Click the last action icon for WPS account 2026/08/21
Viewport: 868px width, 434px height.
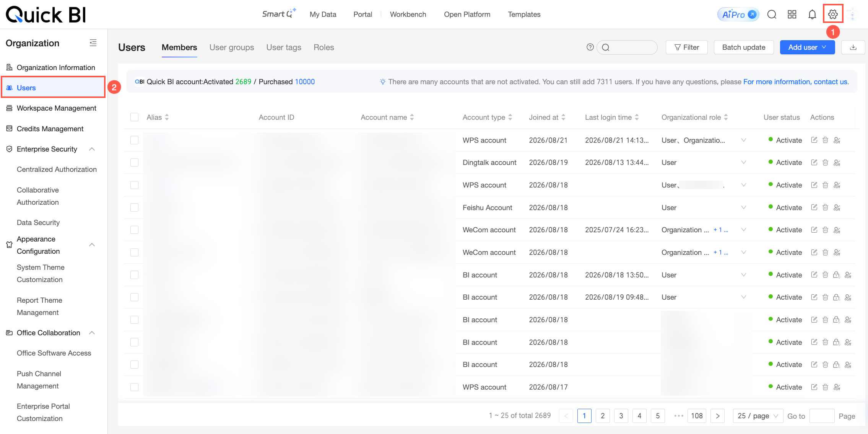click(837, 140)
